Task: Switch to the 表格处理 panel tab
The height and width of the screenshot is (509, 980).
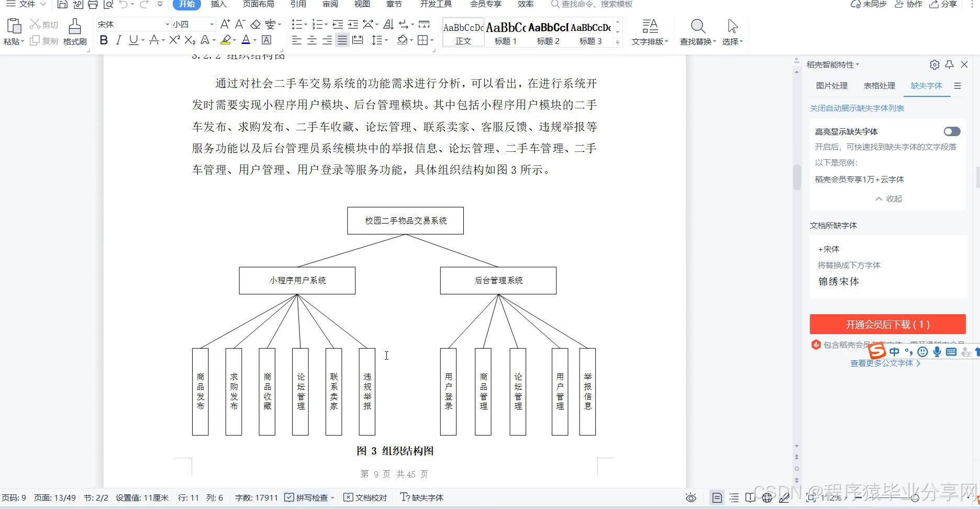Action: (x=879, y=85)
